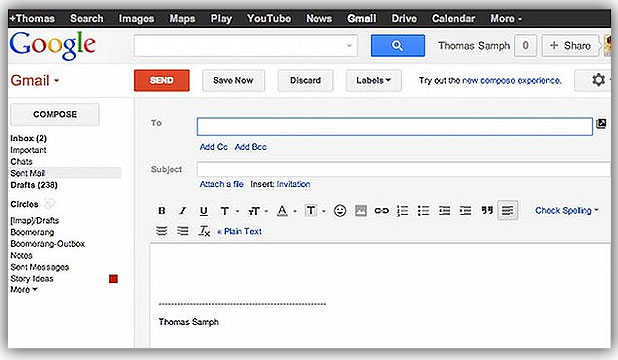
Task: Open the font family picker
Action: [229, 211]
